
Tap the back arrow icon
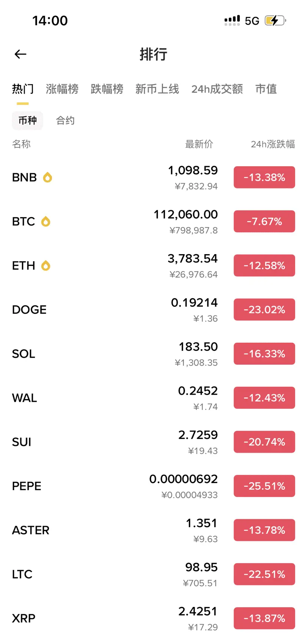pyautogui.click(x=20, y=54)
